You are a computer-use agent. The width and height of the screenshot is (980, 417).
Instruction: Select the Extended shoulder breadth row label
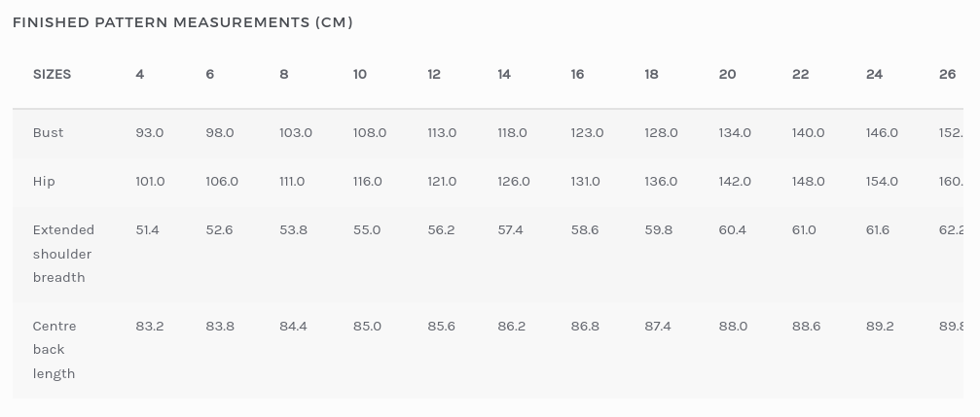63,254
